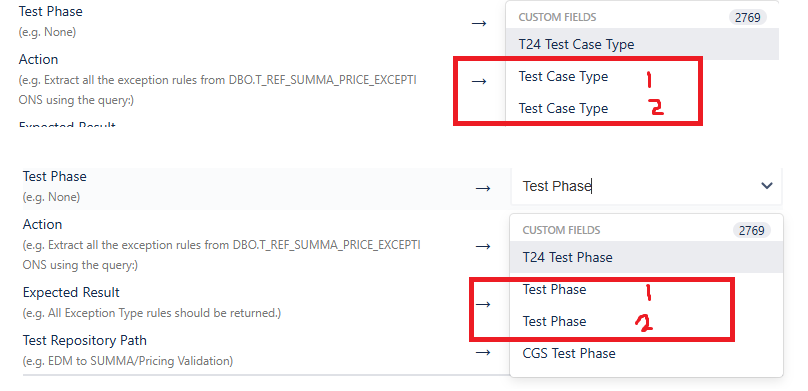The width and height of the screenshot is (808, 391).
Task: Click the Action row arrow above Expected Result
Action: pos(483,246)
